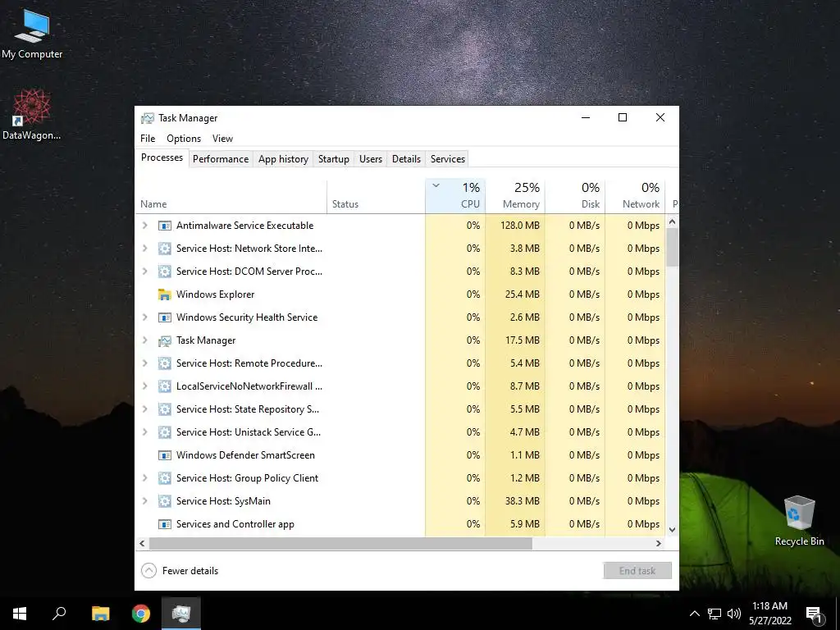Click the Task Manager process row icon
The image size is (840, 630).
[164, 340]
